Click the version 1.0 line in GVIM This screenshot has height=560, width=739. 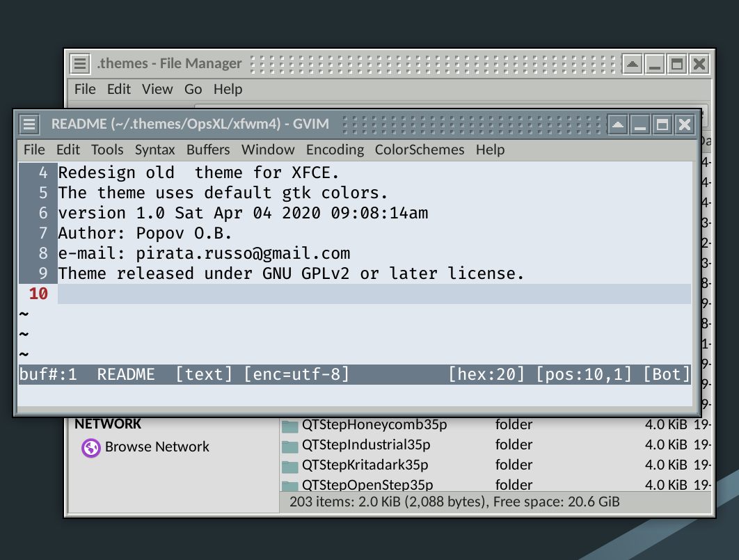(x=243, y=214)
